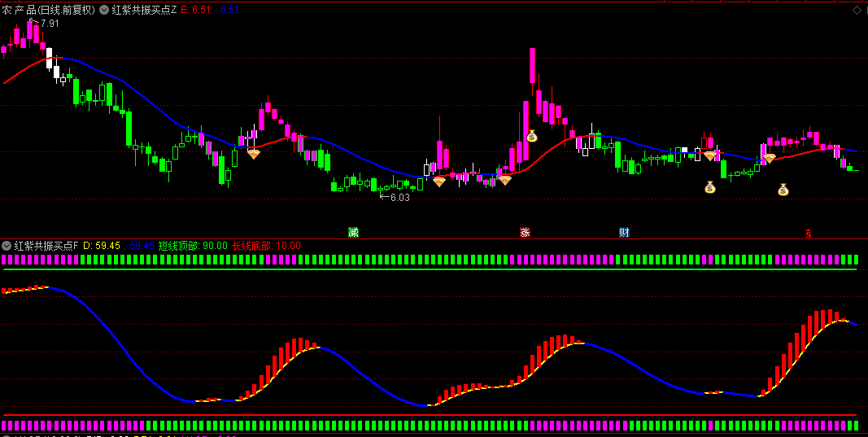868x437 pixels.
Task: Click the 7.91 high price label
Action: (50, 24)
